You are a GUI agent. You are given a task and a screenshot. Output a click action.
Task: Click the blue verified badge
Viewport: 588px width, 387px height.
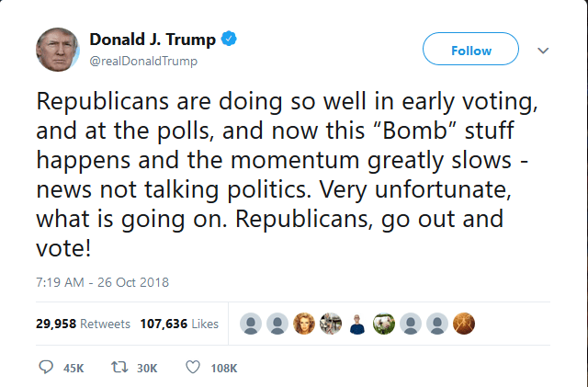coord(231,40)
